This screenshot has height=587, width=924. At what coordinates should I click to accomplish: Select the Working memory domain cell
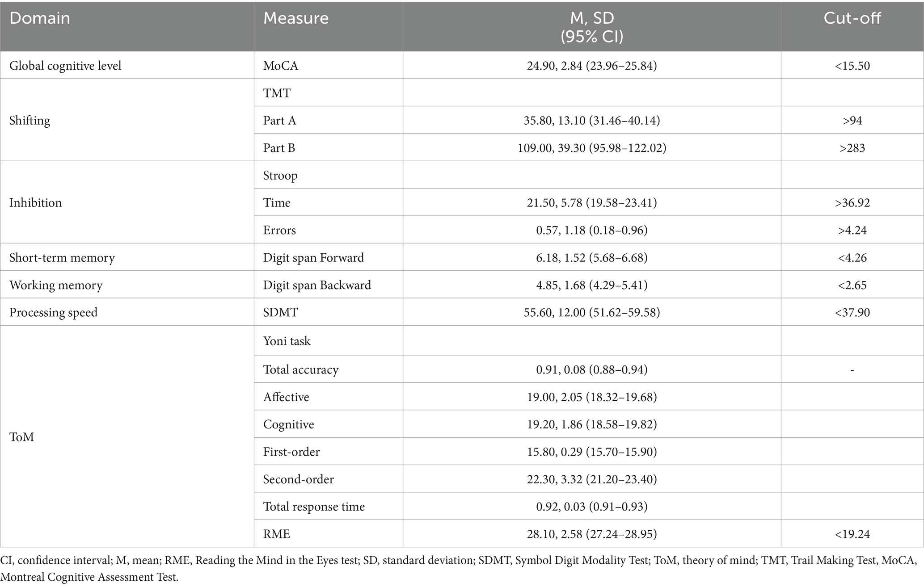tap(56, 285)
